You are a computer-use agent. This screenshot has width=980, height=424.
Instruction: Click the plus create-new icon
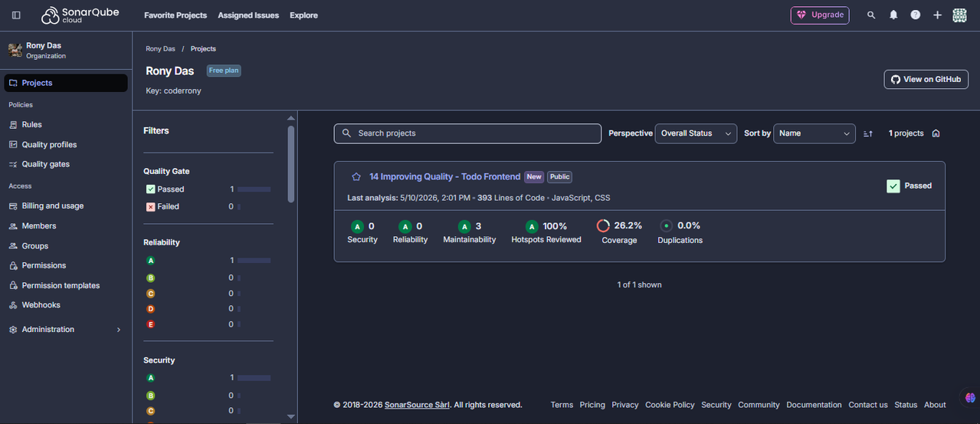pyautogui.click(x=937, y=15)
